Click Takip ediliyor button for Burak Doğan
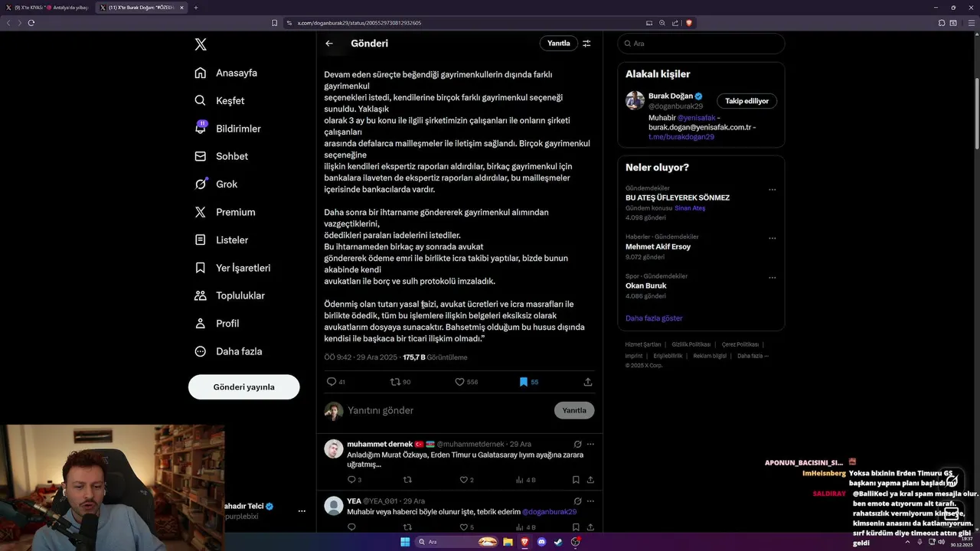This screenshot has width=980, height=551. [747, 101]
